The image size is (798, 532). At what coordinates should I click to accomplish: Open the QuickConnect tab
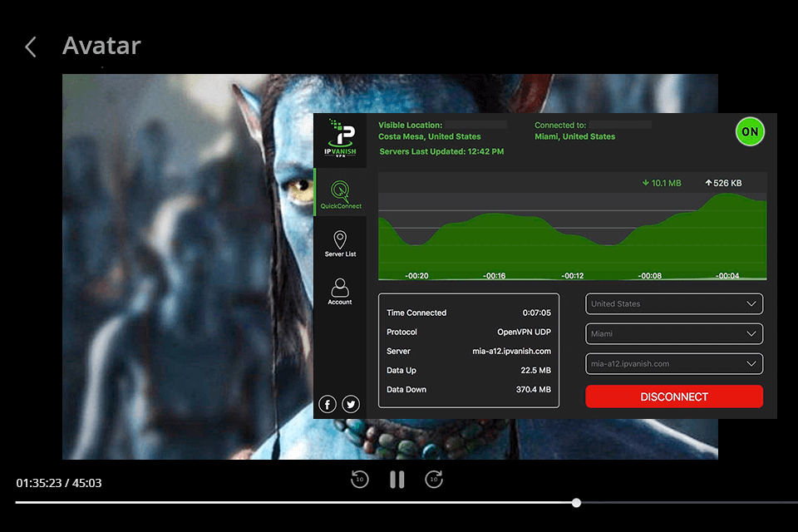pyautogui.click(x=341, y=195)
